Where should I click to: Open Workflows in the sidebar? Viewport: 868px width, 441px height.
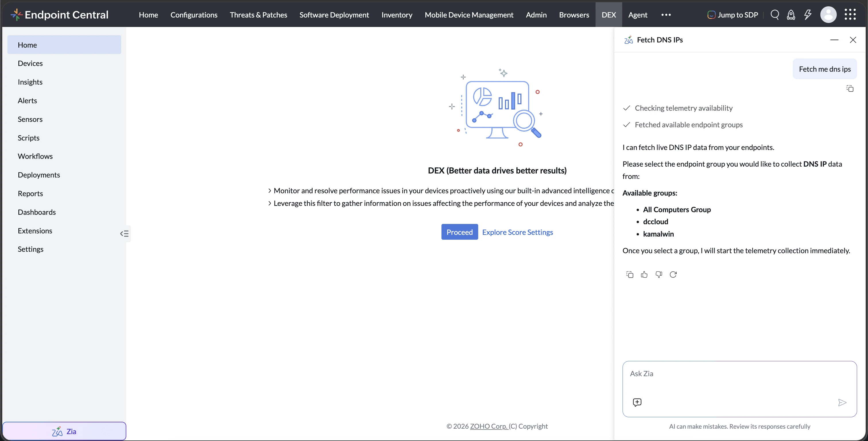pyautogui.click(x=64, y=156)
